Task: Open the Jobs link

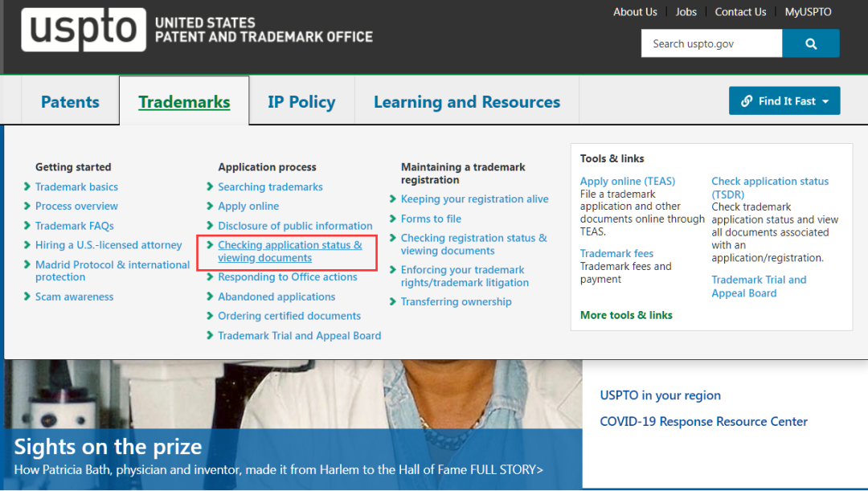Action: 686,12
